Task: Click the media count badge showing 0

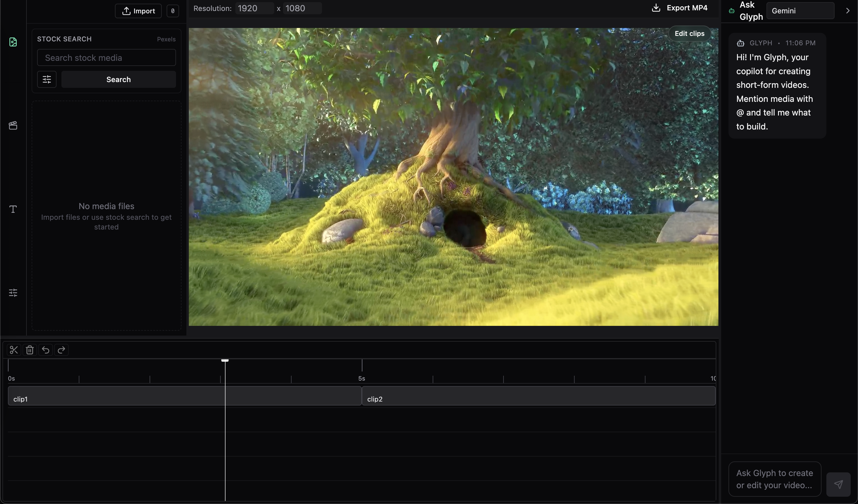Action: tap(173, 11)
